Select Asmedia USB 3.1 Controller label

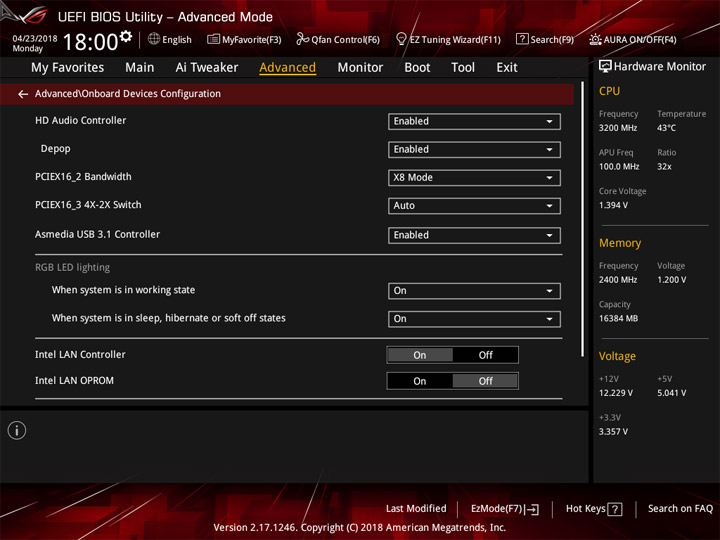pyautogui.click(x=97, y=234)
